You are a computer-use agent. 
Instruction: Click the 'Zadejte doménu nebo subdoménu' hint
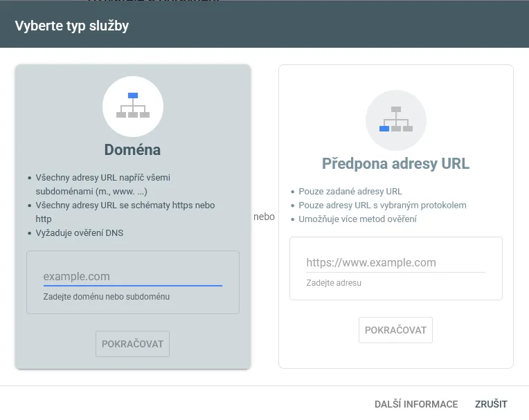coord(106,297)
